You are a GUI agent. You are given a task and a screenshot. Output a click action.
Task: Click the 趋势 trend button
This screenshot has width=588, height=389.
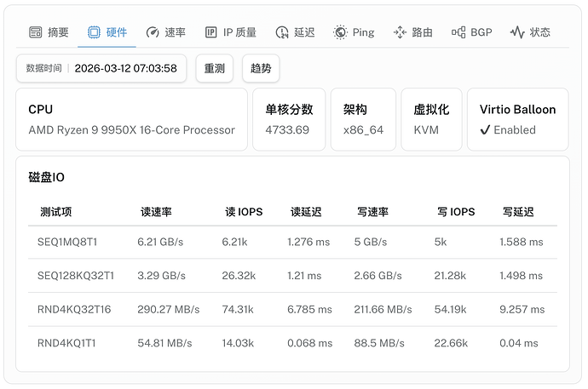click(x=261, y=68)
